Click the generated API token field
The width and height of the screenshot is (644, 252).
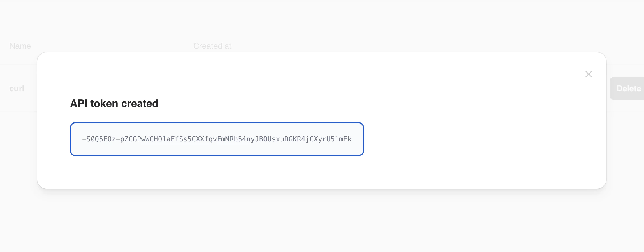[217, 139]
